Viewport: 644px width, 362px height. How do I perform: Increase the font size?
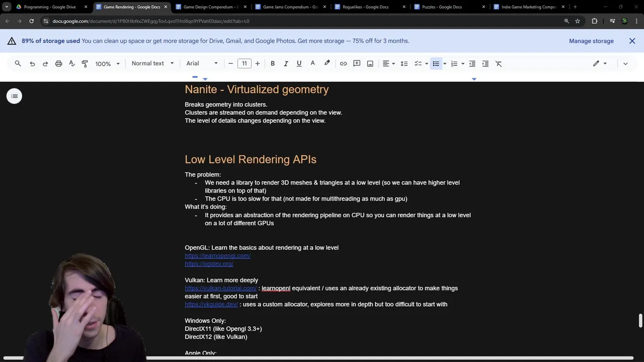coord(258,63)
